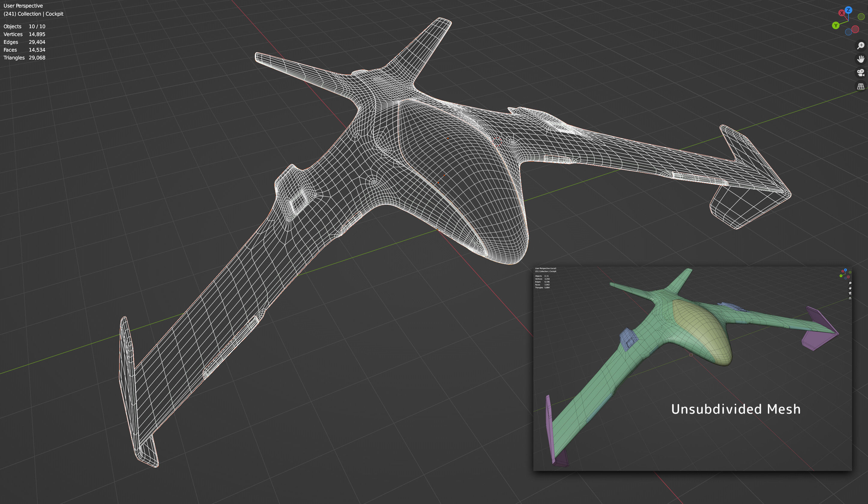The width and height of the screenshot is (868, 504).
Task: Click the "User Perspective" label in main viewport
Action: (23, 6)
